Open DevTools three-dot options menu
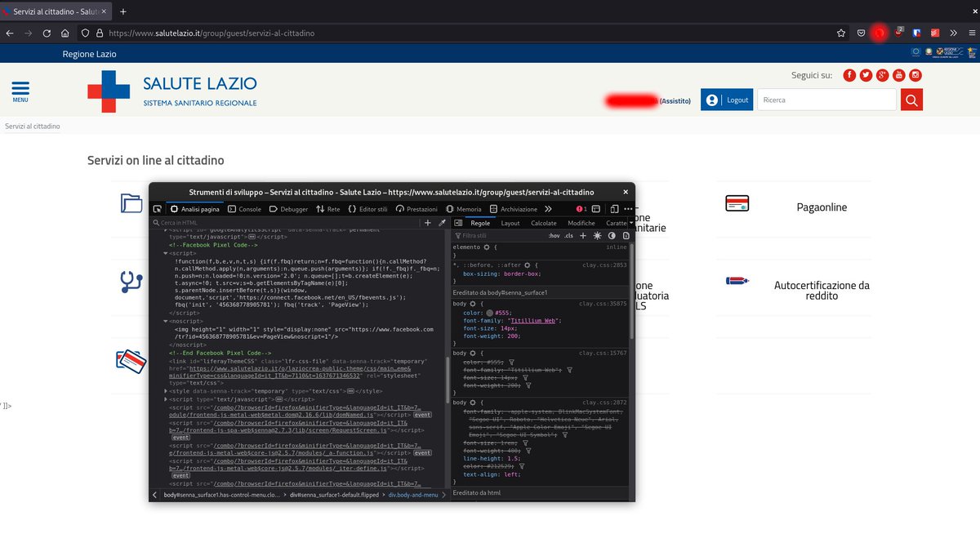The image size is (980, 534). click(x=627, y=209)
